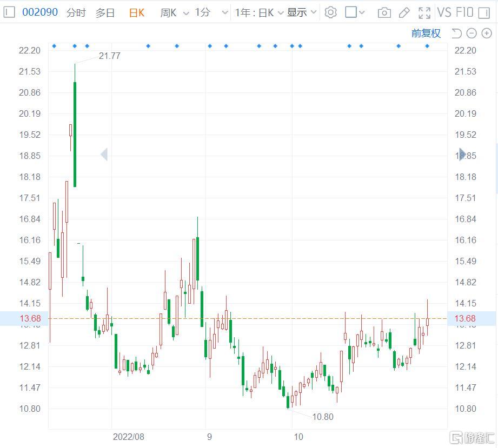Select the pencil drawing tool
Viewport: 498px width, 448px height.
pyautogui.click(x=404, y=12)
